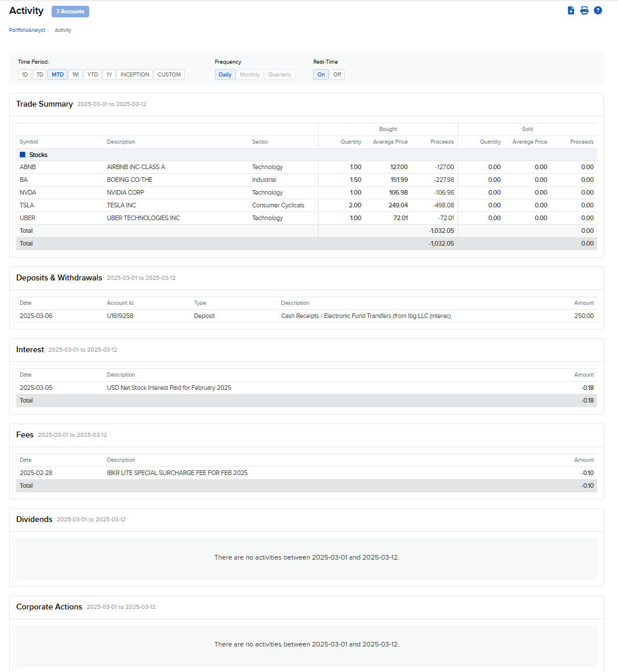Download the activity report file
This screenshot has height=672, width=618.
tap(571, 10)
